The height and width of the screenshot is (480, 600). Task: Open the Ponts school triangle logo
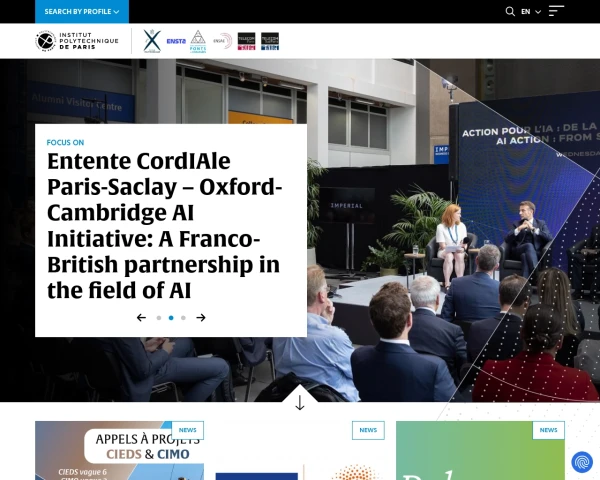[198, 41]
